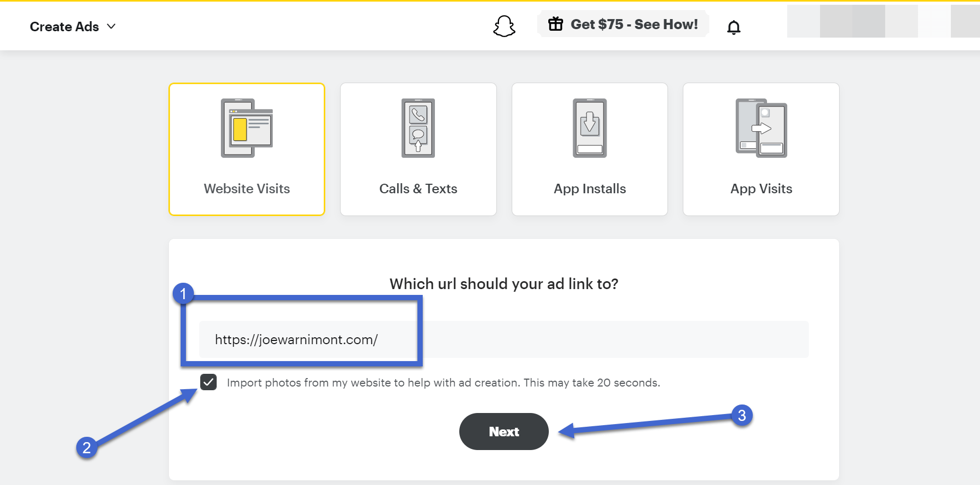Open the Get $75 - See How! offer
This screenshot has width=980, height=485.
pyautogui.click(x=634, y=24)
